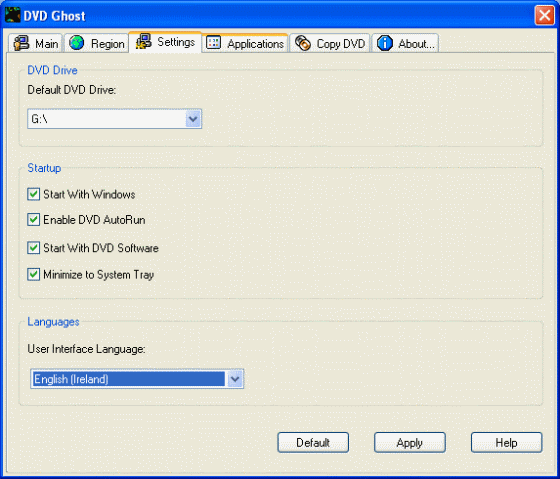Open the User Interface Language dropdown arrow
The width and height of the screenshot is (560, 479).
(x=235, y=379)
